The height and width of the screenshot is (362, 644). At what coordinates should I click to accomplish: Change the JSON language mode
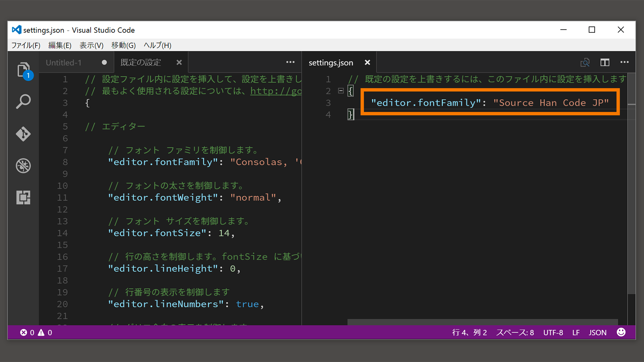click(x=598, y=333)
